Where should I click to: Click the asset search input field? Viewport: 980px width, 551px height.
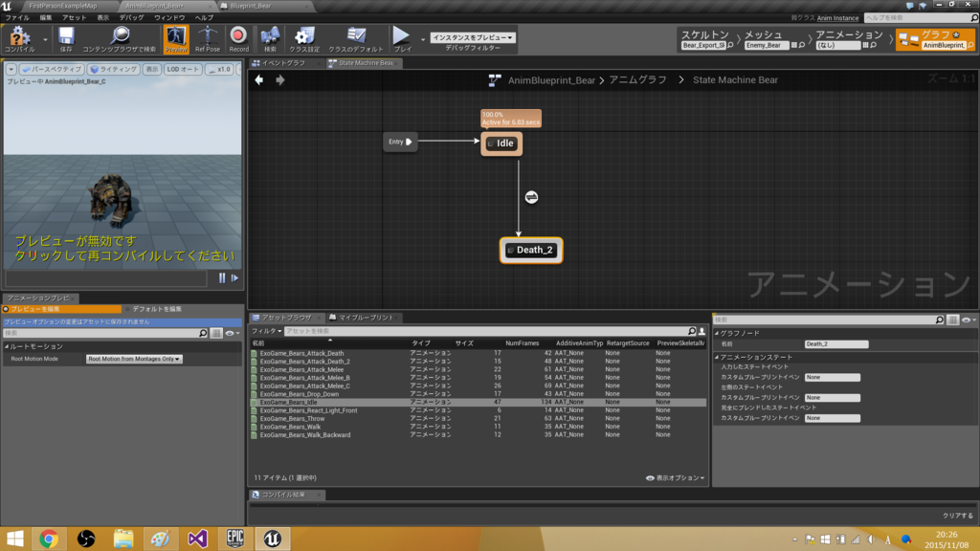tap(485, 331)
